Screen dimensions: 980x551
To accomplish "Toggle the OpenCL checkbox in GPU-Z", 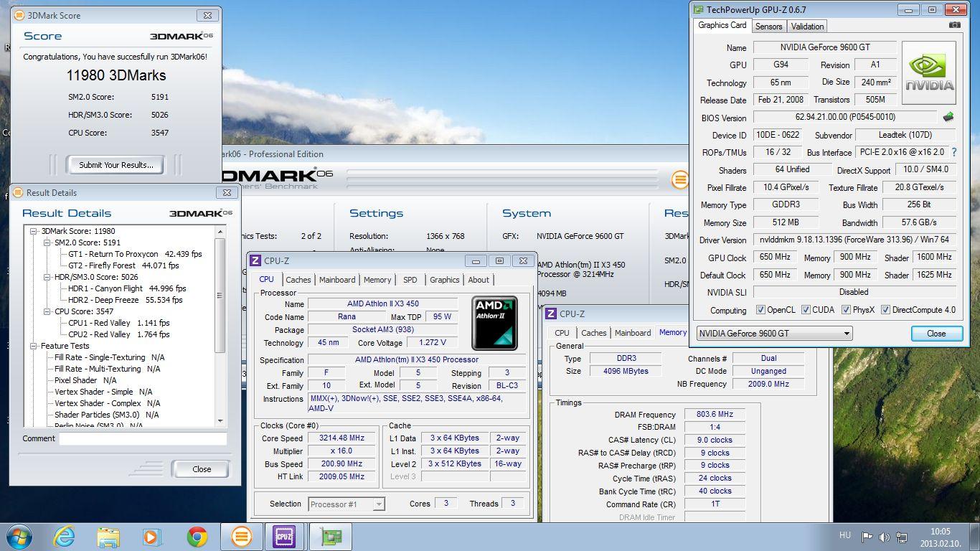I will (x=760, y=310).
